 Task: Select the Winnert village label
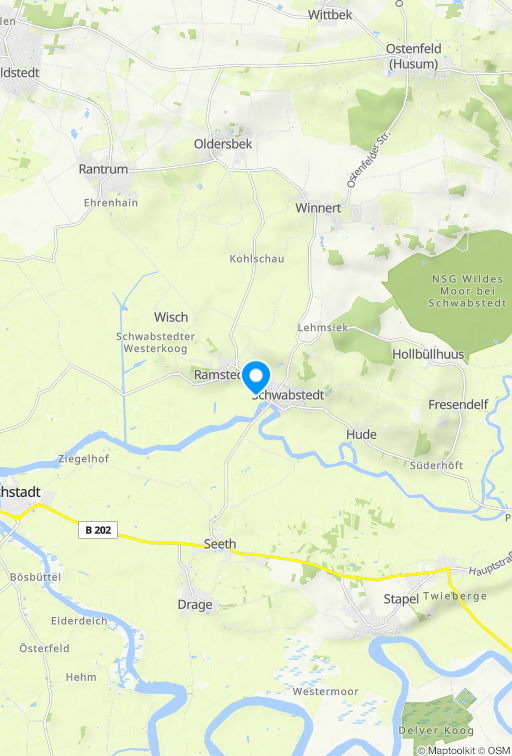(x=318, y=208)
